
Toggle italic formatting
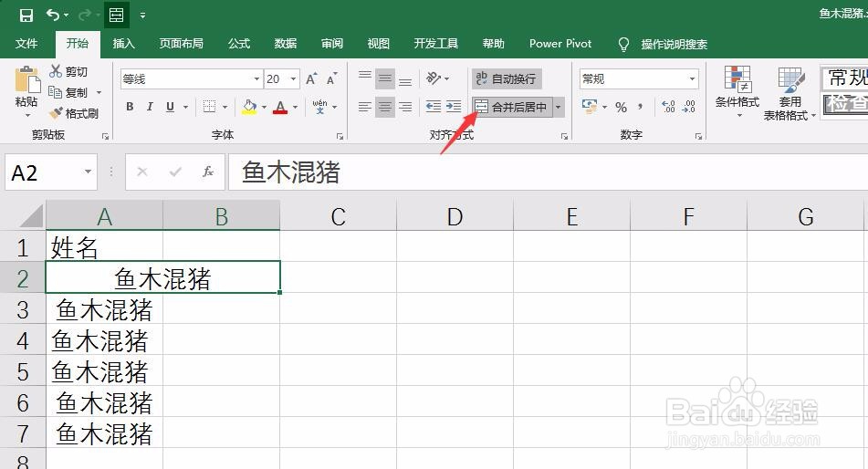(x=150, y=107)
